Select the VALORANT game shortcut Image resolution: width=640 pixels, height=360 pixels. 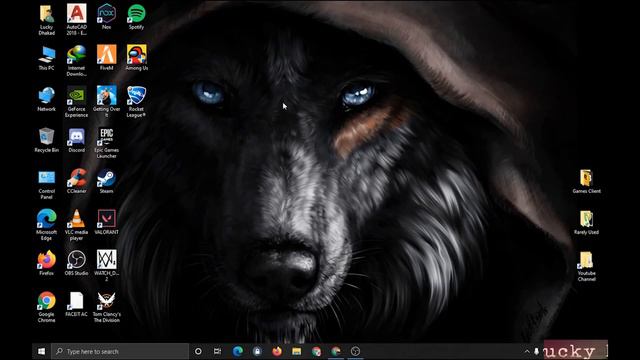coord(107,222)
